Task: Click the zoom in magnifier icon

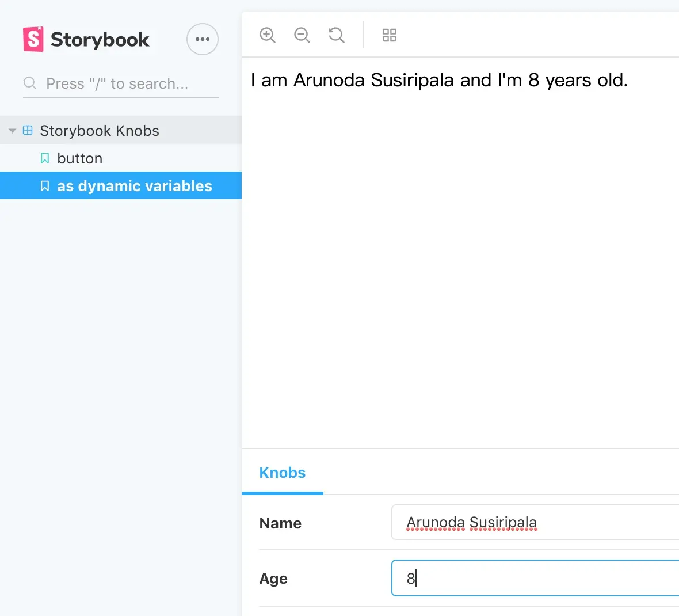Action: click(x=267, y=35)
